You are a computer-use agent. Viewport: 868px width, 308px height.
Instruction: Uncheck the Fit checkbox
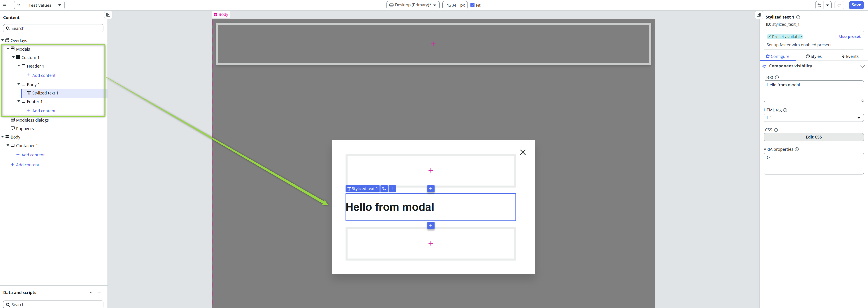pyautogui.click(x=472, y=5)
